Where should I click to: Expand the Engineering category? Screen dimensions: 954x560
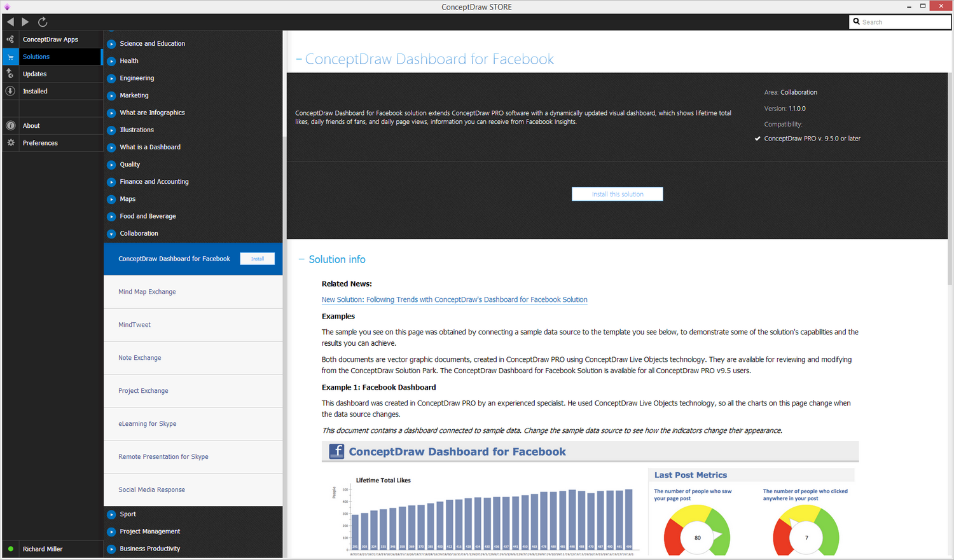click(x=111, y=78)
